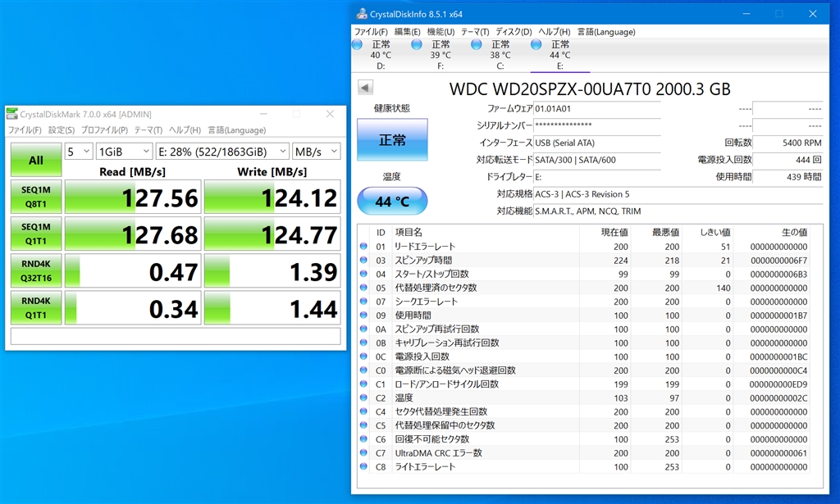This screenshot has height=504, width=840.
Task: Click the empty comment box in CrystalDiskMark
Action: tap(176, 336)
